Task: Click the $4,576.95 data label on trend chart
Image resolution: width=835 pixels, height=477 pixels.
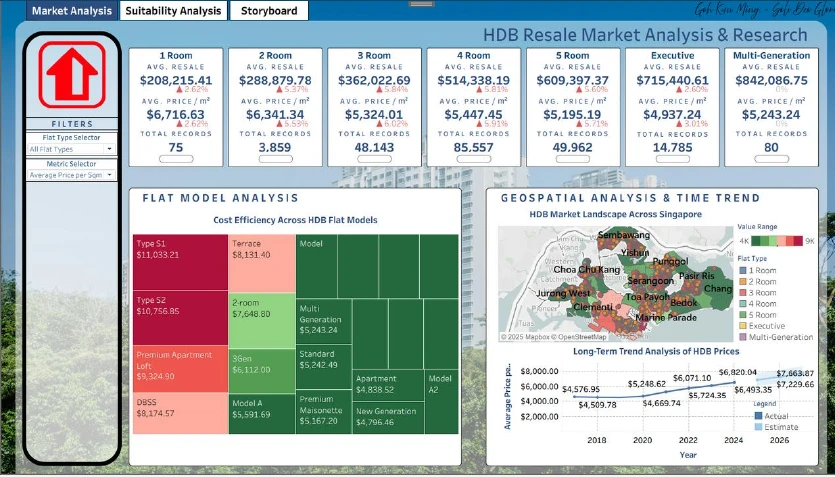Action: click(x=580, y=389)
